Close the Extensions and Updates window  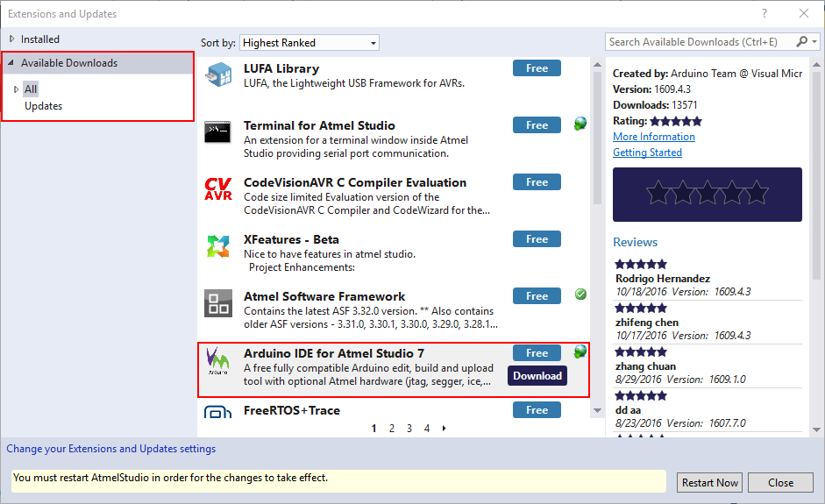(x=804, y=14)
